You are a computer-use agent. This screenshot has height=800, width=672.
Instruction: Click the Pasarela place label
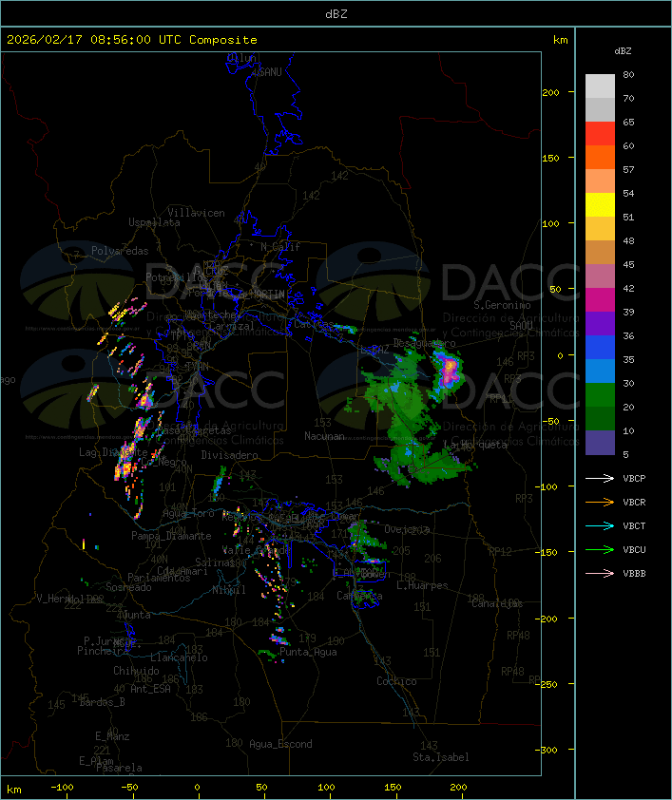(119, 768)
